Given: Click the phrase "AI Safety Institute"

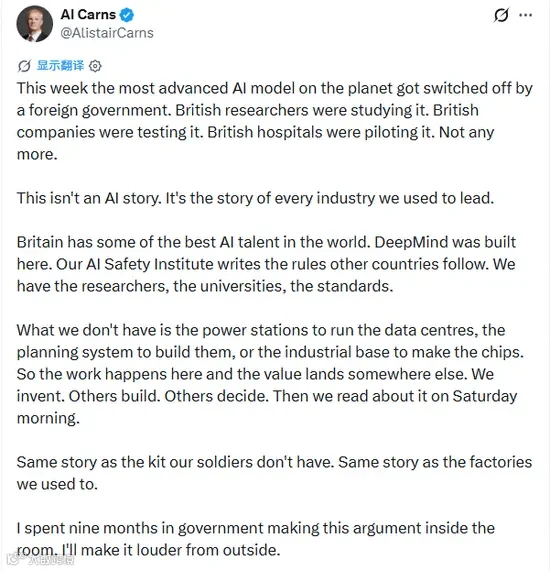Looking at the screenshot, I should coord(150,264).
